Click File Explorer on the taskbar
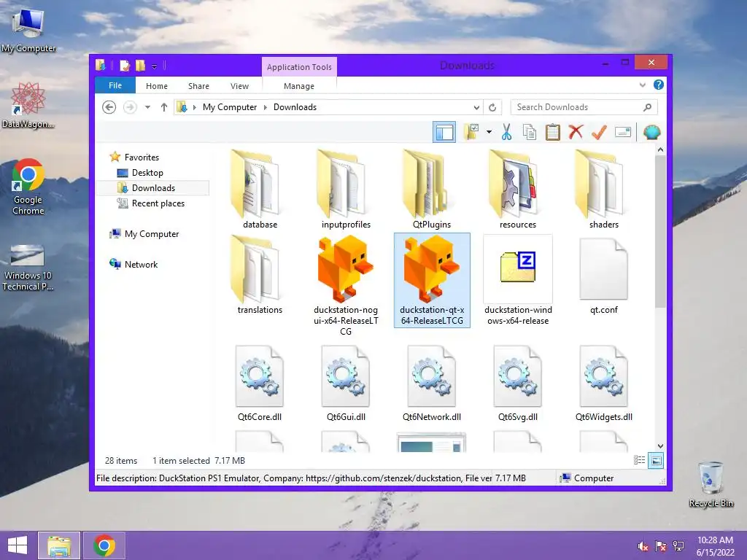This screenshot has width=747, height=560. [59, 545]
